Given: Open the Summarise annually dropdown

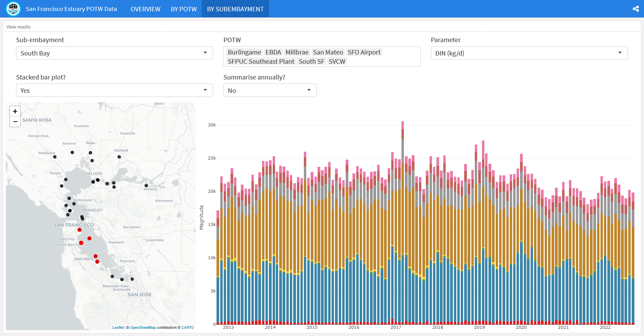Looking at the screenshot, I should (x=270, y=90).
